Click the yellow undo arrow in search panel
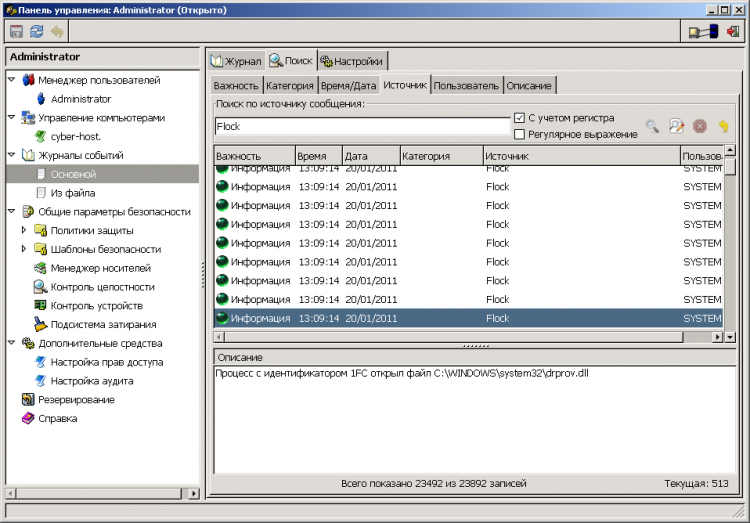The image size is (750, 523). point(724,126)
